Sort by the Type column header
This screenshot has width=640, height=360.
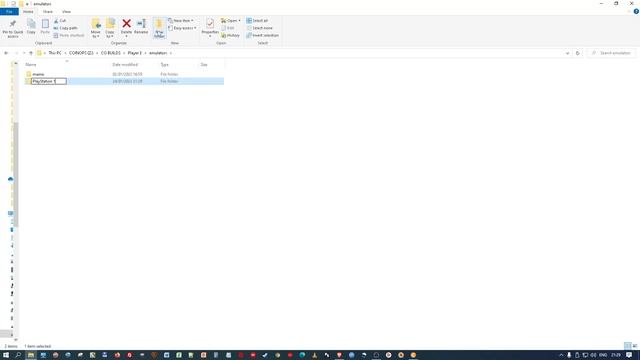[x=164, y=64]
